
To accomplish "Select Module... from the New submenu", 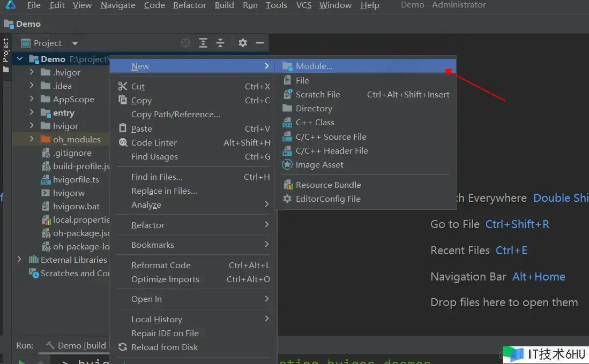I will pyautogui.click(x=314, y=66).
